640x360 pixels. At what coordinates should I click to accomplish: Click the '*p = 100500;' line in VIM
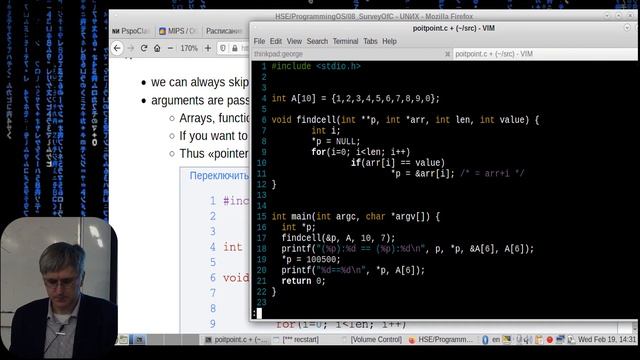click(x=311, y=260)
